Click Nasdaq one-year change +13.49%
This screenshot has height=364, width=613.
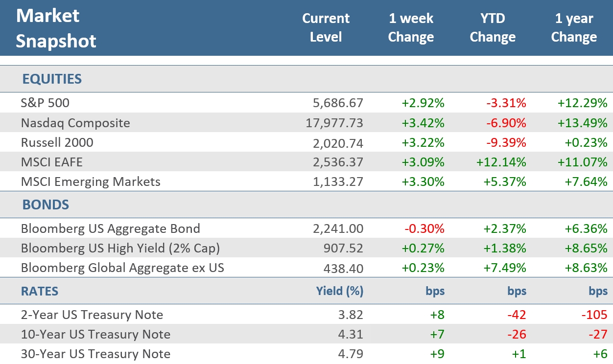(583, 123)
